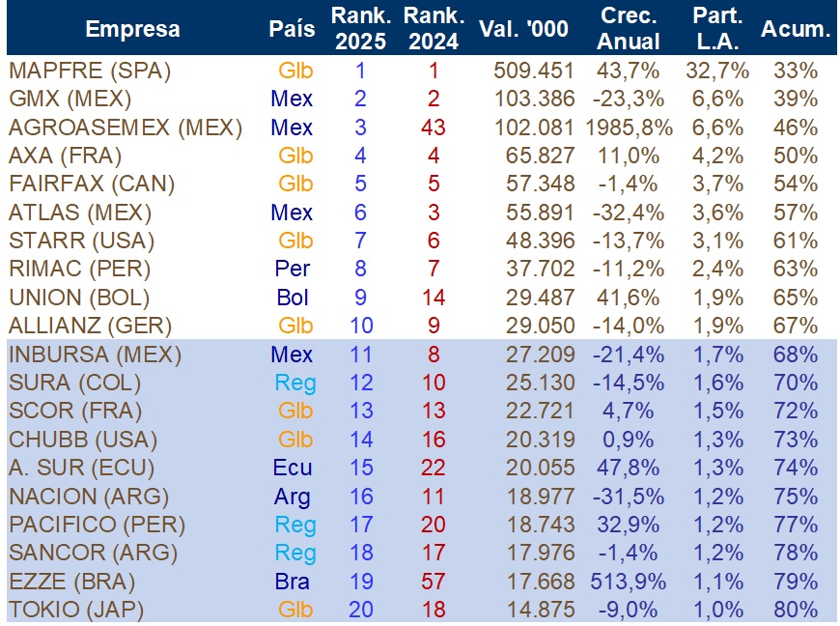Click the 80% accumulated value
Screen dimensions: 840x626
[796, 610]
